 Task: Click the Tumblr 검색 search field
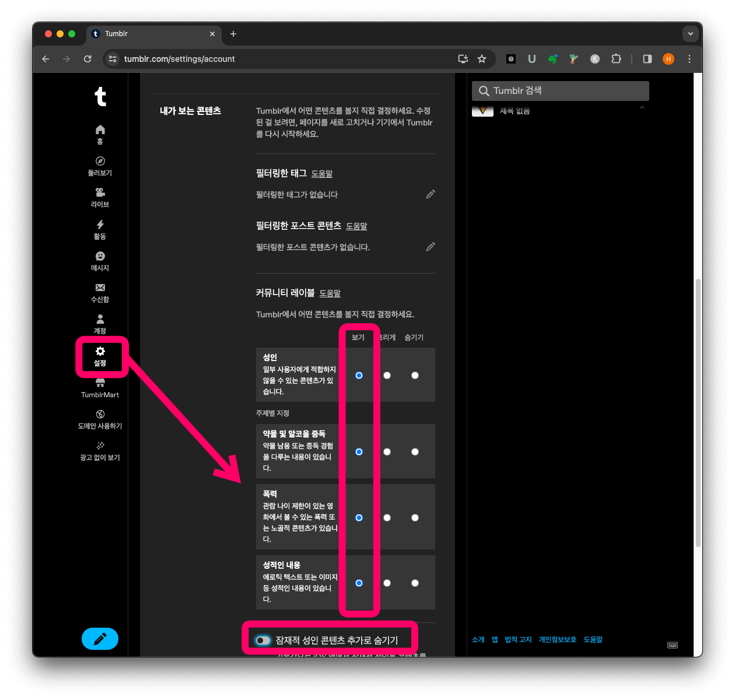560,90
